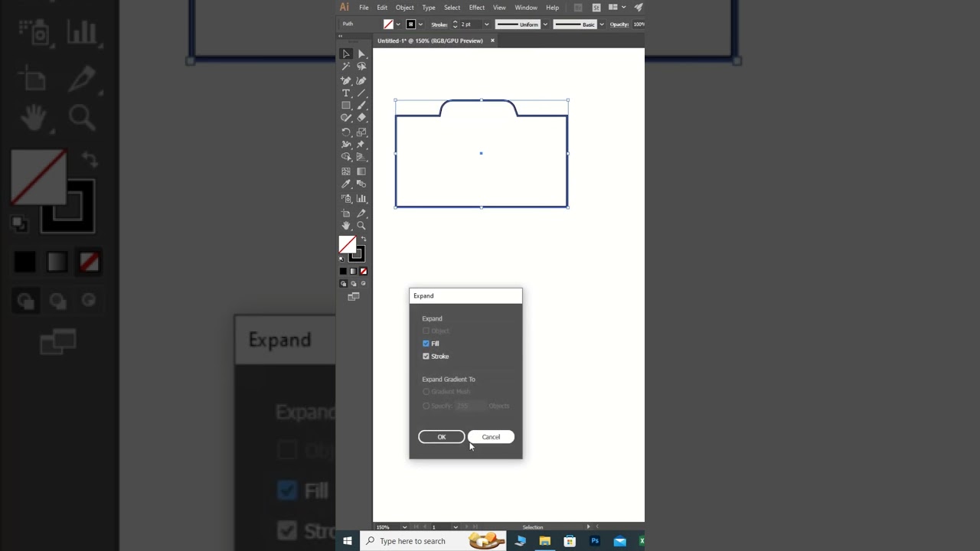Select the Rectangle tool
The height and width of the screenshot is (551, 980).
coord(346,106)
